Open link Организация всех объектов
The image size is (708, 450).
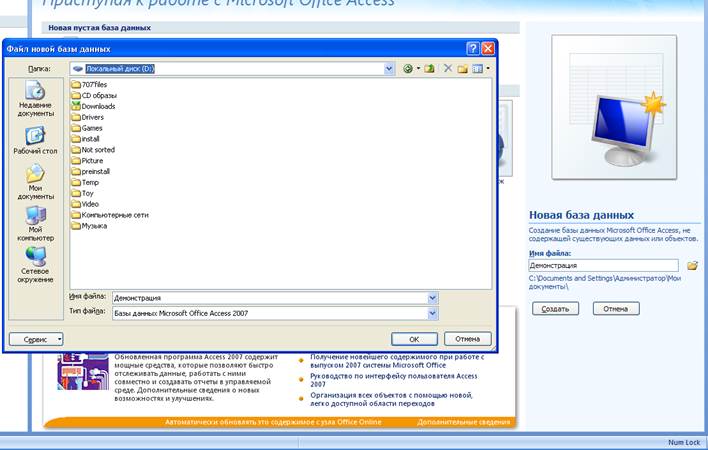[x=391, y=399]
